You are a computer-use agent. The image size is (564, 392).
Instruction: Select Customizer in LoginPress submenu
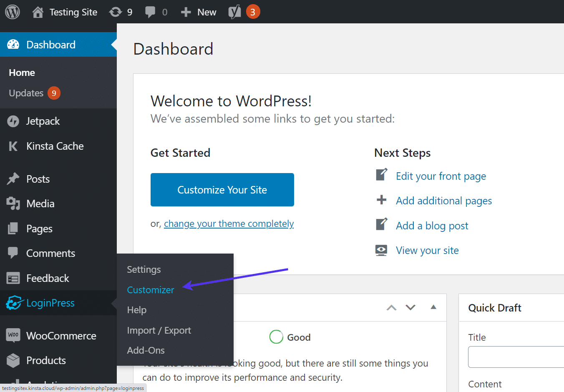click(x=151, y=290)
